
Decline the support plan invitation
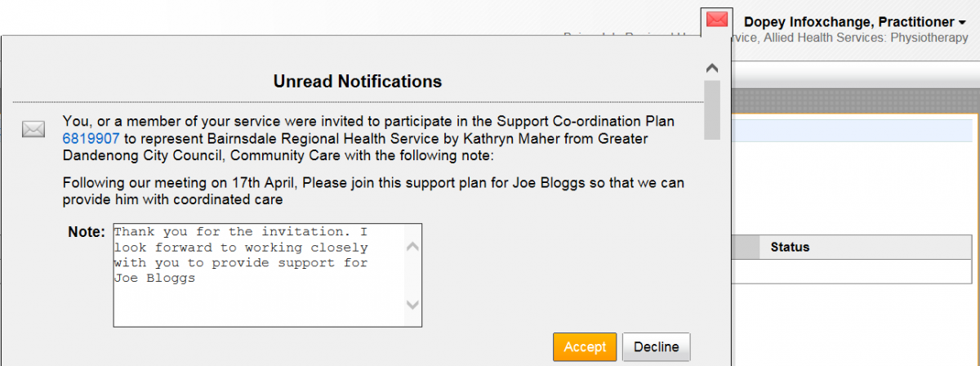pyautogui.click(x=656, y=346)
